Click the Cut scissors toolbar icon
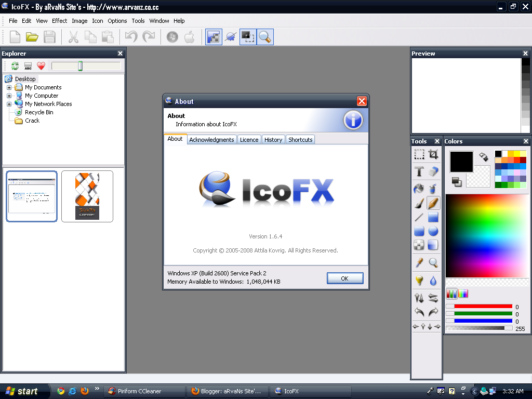 tap(73, 37)
